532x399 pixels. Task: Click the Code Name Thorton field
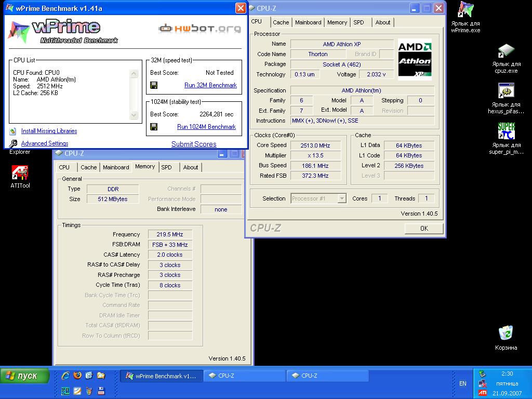(318, 54)
